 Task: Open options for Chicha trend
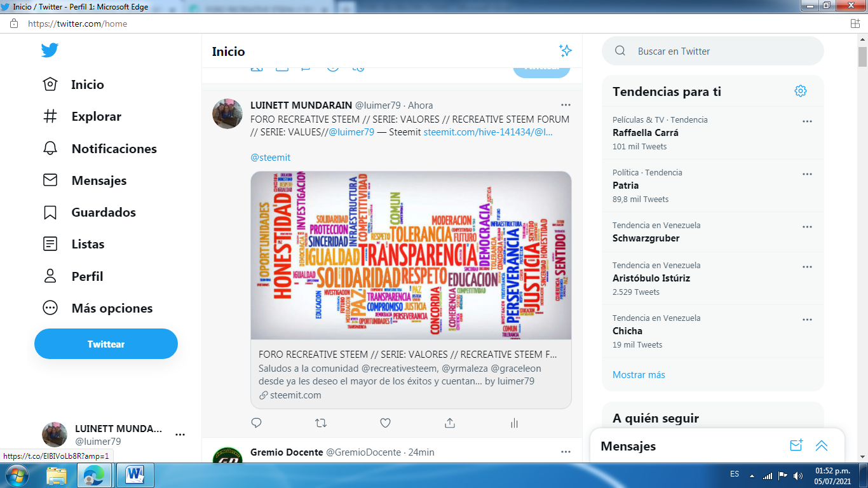coord(807,320)
